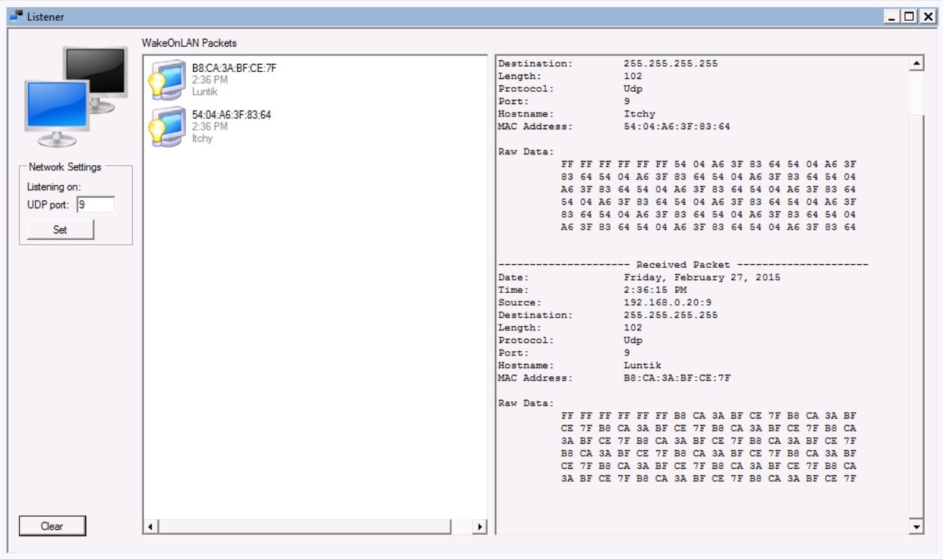Close the Listener window
The image size is (943, 560).
point(927,17)
